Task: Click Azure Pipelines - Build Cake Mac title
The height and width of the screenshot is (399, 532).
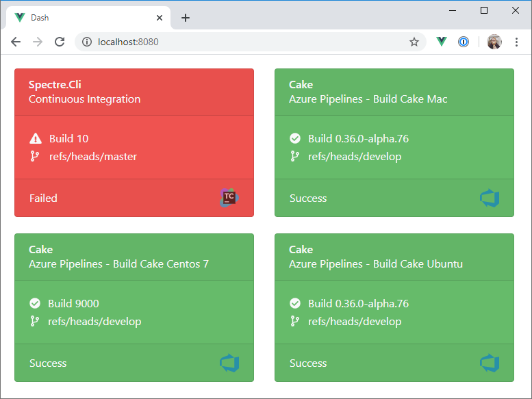Action: pyautogui.click(x=368, y=99)
